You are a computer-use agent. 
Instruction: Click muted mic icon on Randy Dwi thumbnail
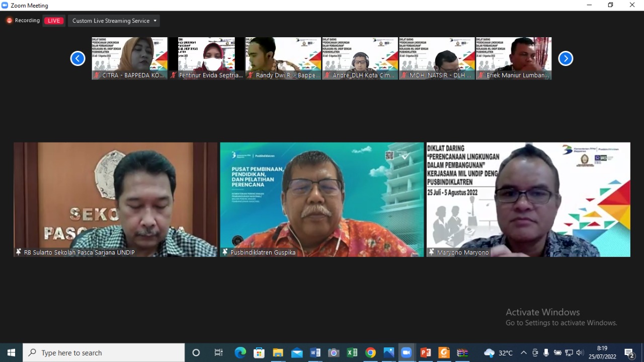(x=251, y=75)
